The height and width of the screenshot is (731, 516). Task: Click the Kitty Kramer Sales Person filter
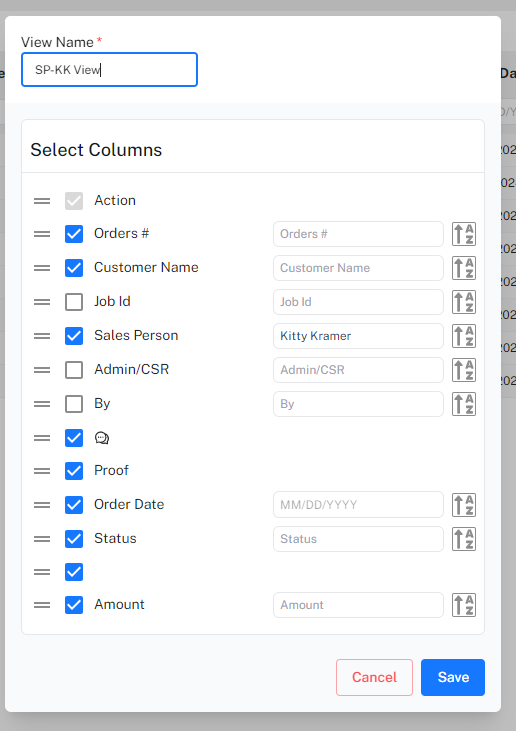[x=358, y=336]
